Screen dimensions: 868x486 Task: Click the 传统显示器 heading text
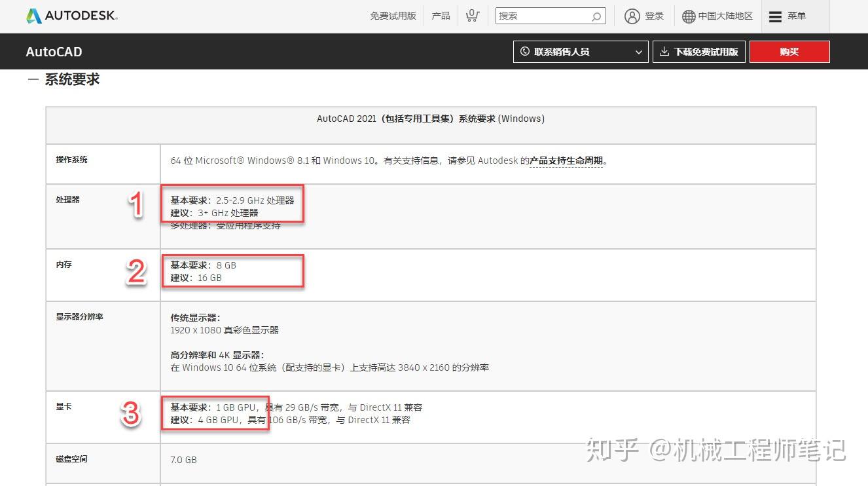point(195,318)
